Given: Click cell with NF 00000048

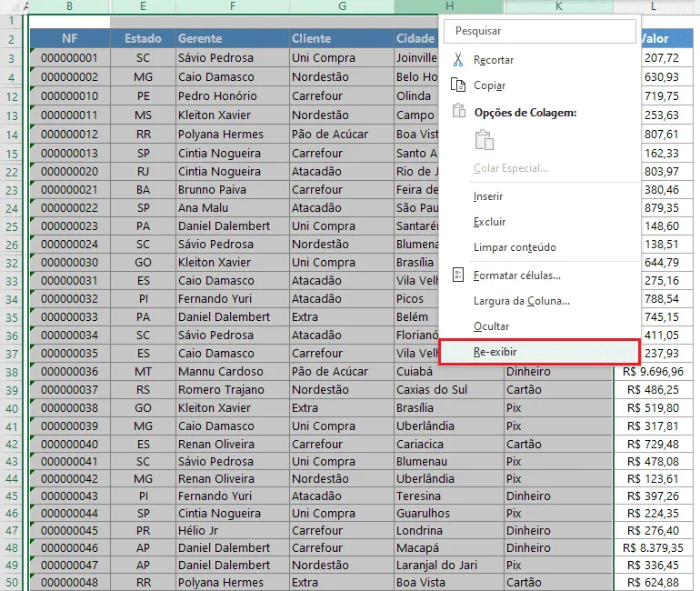Looking at the screenshot, I should pos(70,583).
